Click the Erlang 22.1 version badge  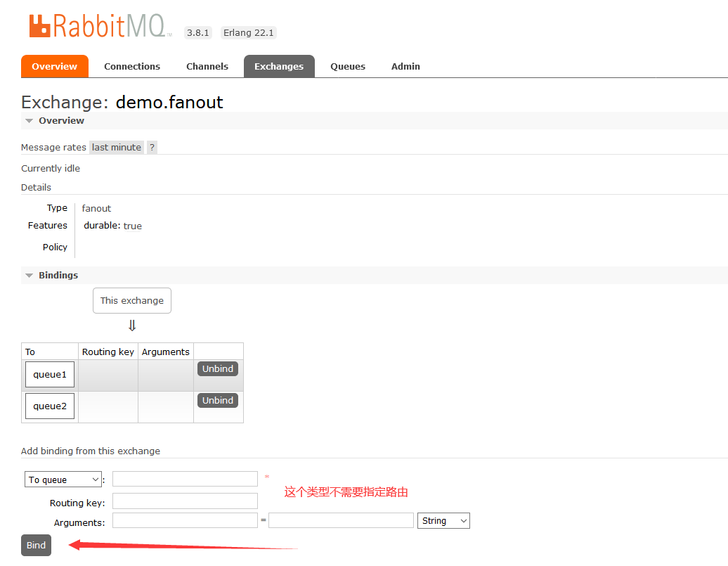(x=248, y=32)
